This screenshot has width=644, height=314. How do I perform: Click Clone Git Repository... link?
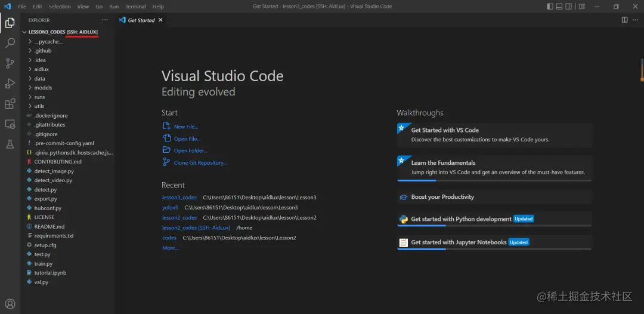point(200,163)
